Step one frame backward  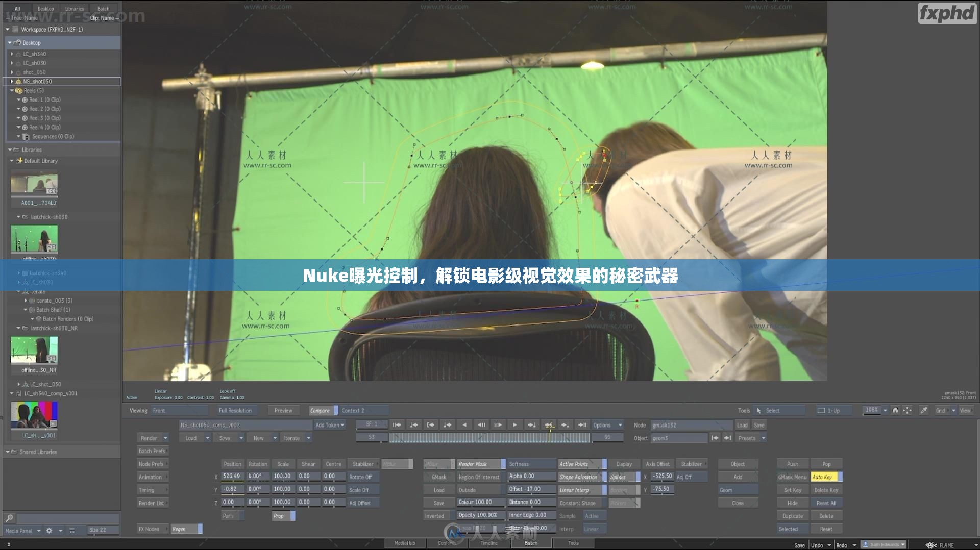tap(481, 424)
